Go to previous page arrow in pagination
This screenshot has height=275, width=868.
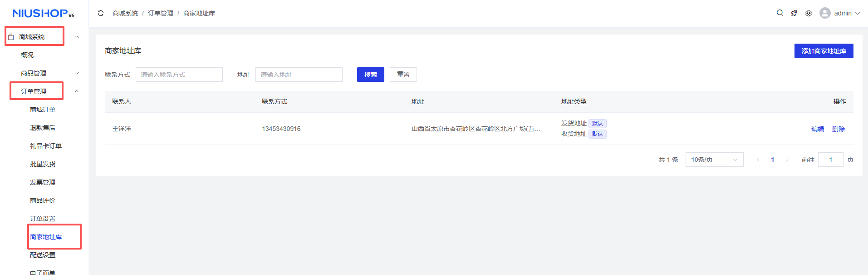(758, 160)
